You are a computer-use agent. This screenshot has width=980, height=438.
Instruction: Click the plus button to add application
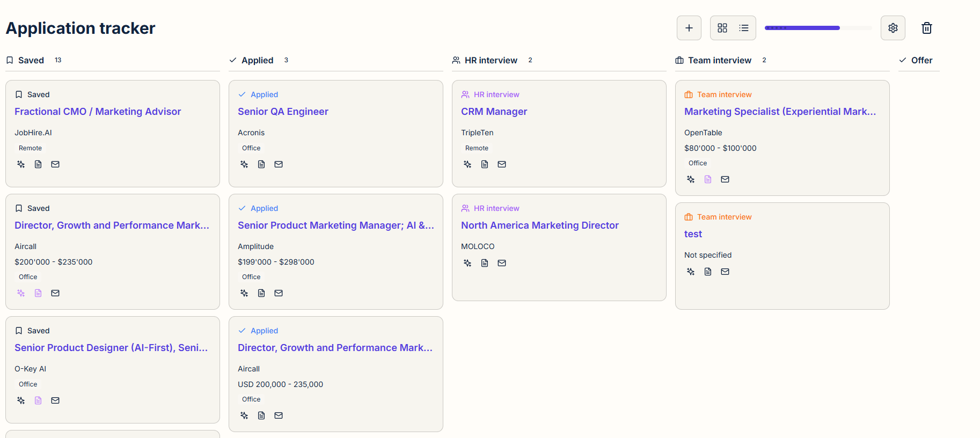click(689, 28)
